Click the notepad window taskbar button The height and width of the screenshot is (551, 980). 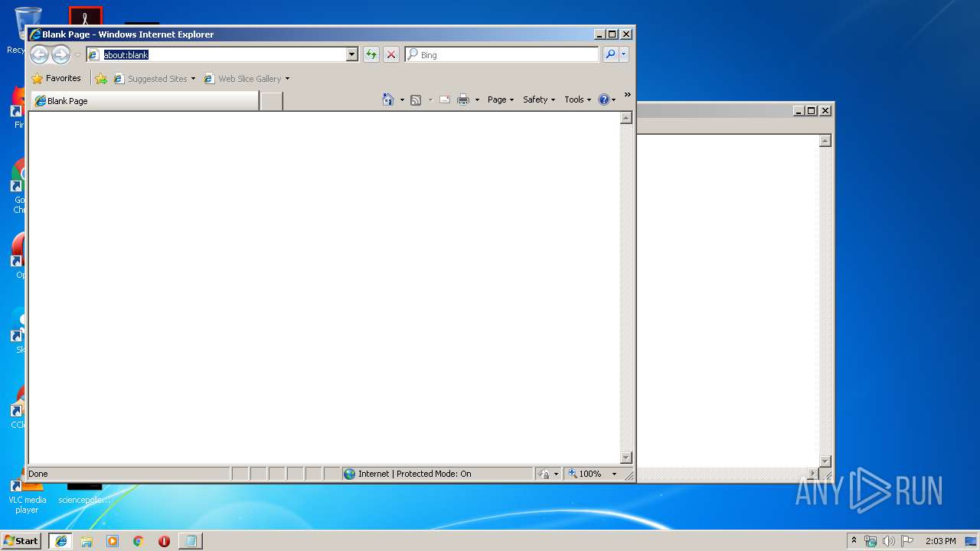click(191, 540)
